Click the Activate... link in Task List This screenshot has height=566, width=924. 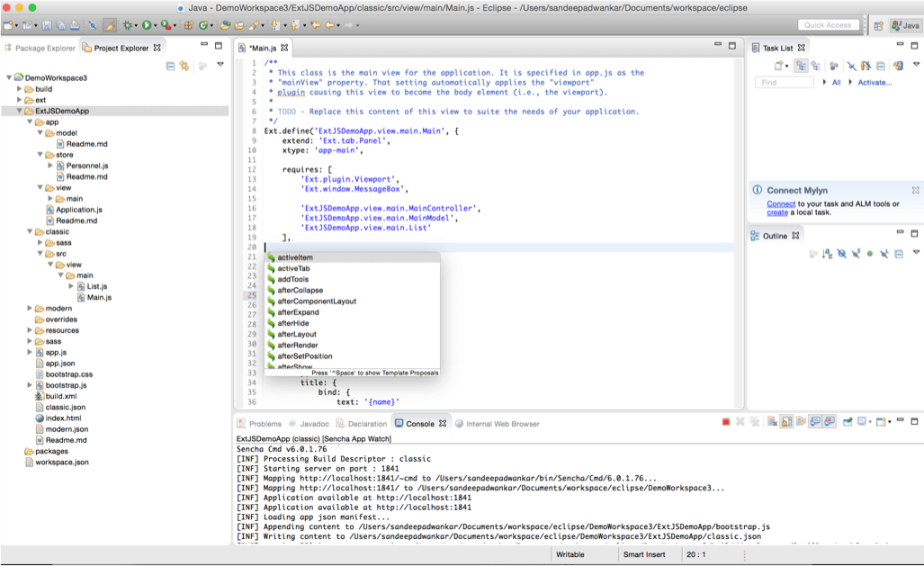pyautogui.click(x=875, y=83)
